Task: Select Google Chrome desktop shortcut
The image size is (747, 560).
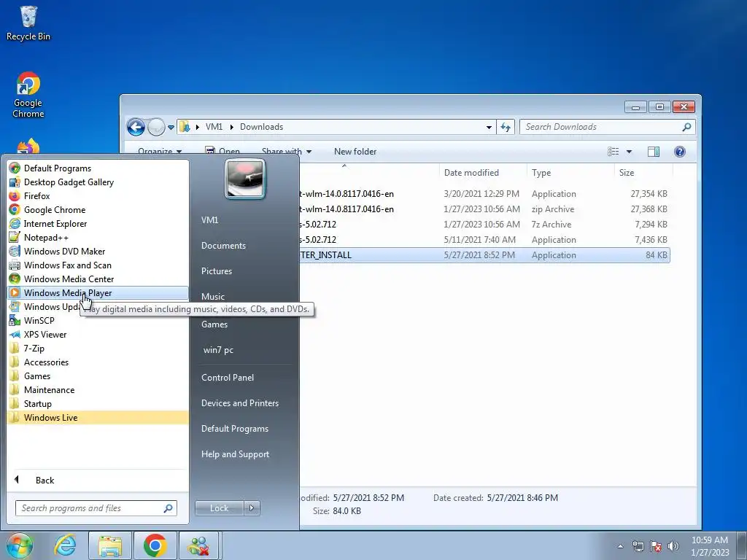Action: point(28,95)
